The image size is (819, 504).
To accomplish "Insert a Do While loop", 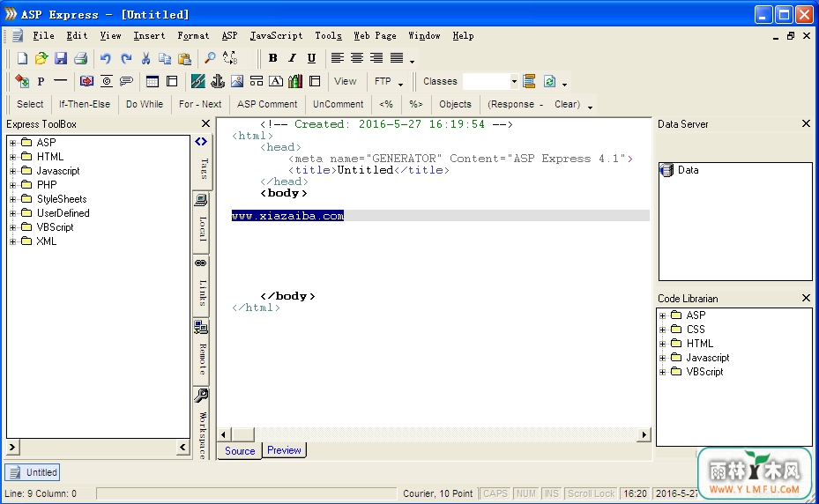I will (x=145, y=104).
